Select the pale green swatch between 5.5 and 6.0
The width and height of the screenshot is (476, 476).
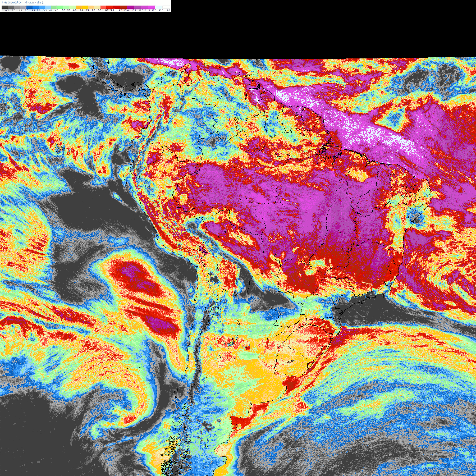click(72, 7)
